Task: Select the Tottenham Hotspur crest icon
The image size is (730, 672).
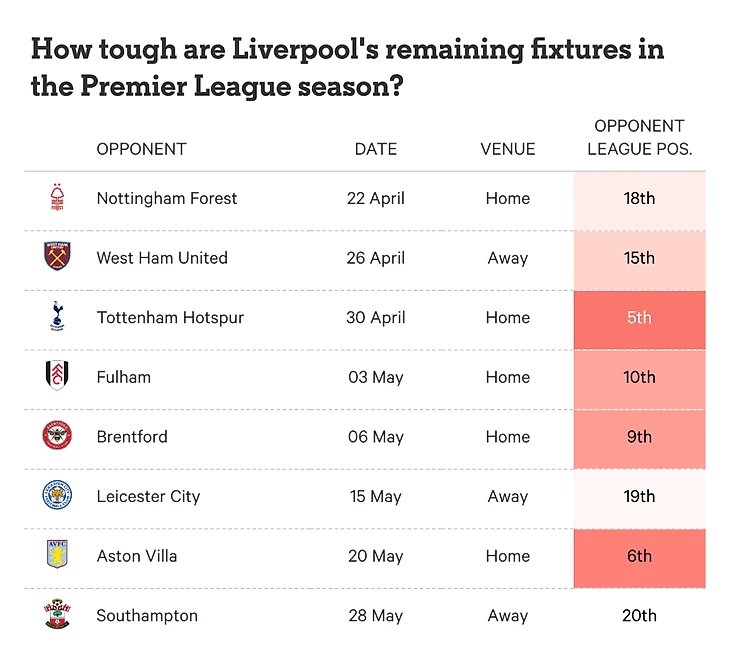Action: tap(57, 317)
